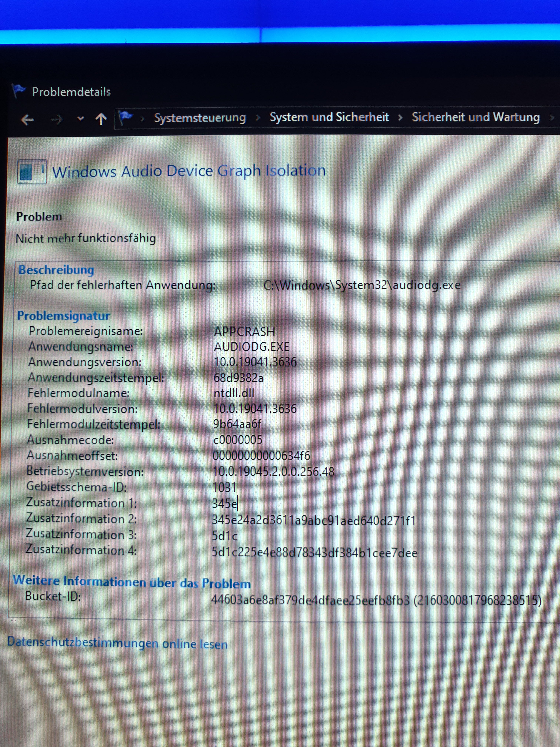The width and height of the screenshot is (560, 747).
Task: Open Datenschutzbestimmungen online lesen link
Action: pyautogui.click(x=117, y=643)
